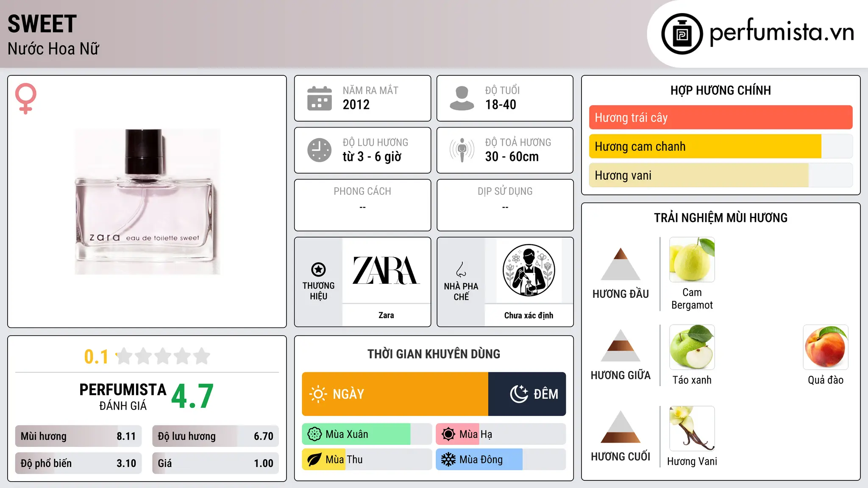This screenshot has height=488, width=868.
Task: Click the Hương đầu pyramid icon
Action: [620, 264]
